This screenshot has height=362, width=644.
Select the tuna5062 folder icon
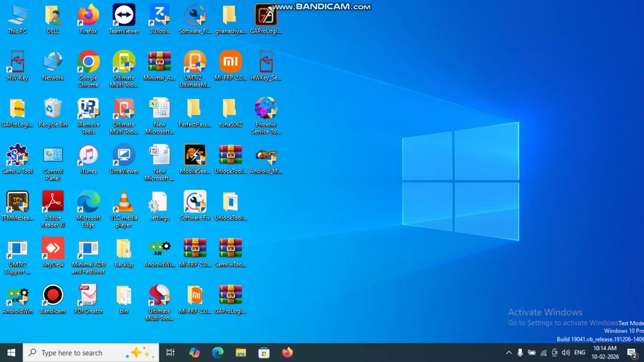pos(230,113)
